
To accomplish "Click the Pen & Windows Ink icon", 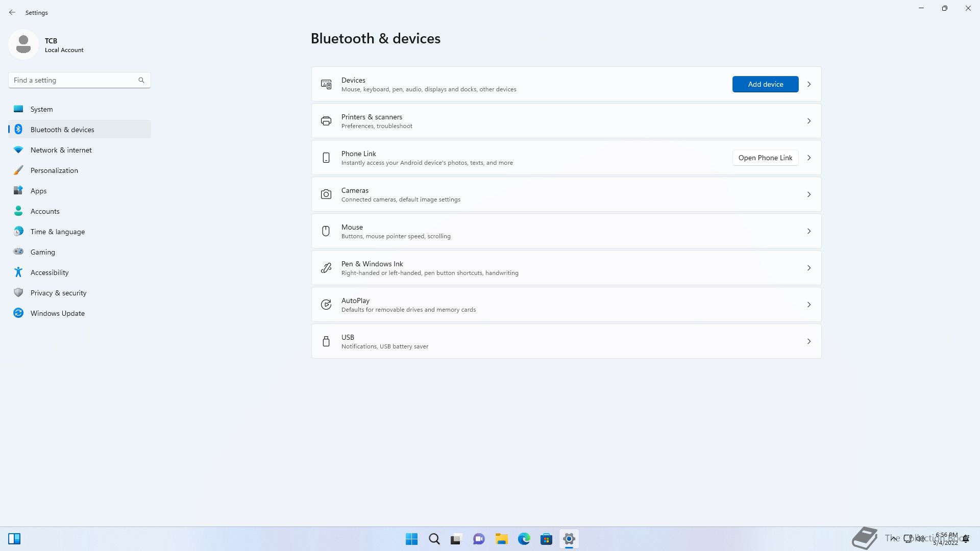I will tap(326, 268).
